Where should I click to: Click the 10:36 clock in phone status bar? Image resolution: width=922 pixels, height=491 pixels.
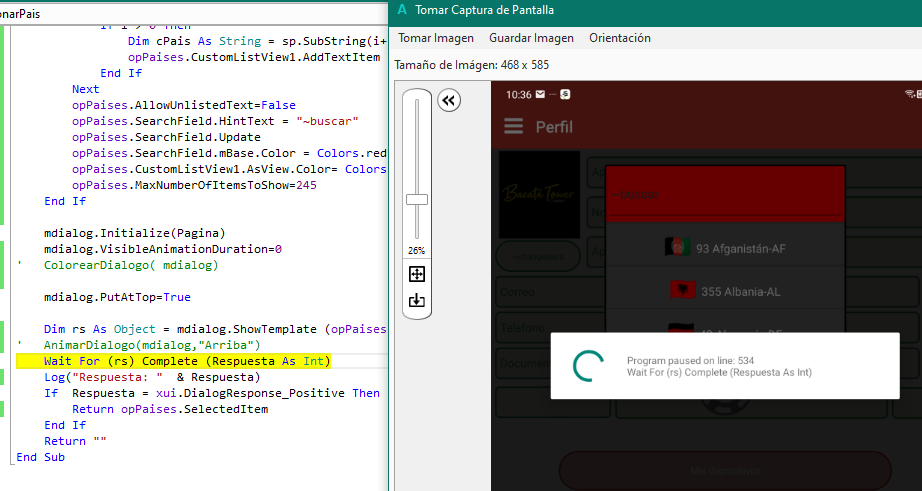pyautogui.click(x=519, y=95)
